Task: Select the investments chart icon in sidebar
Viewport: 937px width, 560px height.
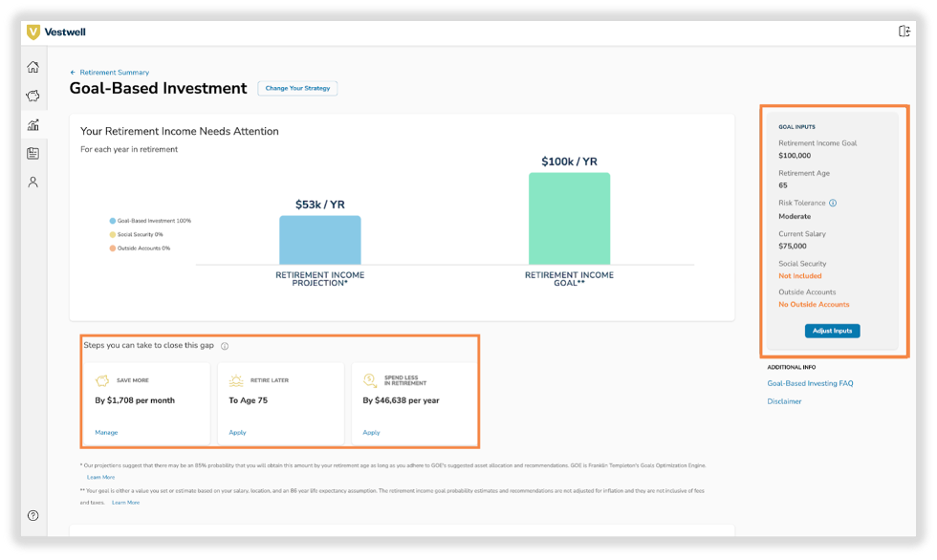Action: [x=33, y=124]
